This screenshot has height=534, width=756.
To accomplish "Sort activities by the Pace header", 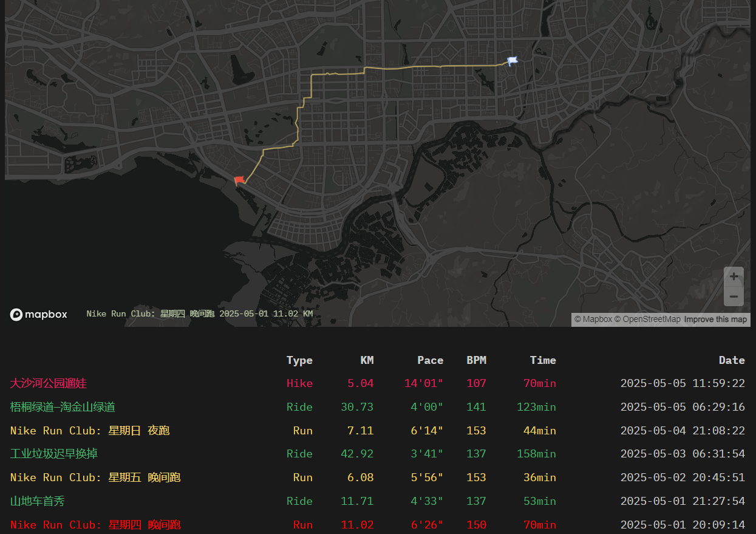I will point(430,360).
